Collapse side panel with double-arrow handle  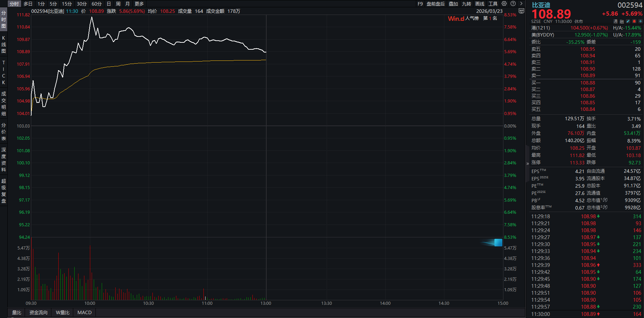[527, 163]
